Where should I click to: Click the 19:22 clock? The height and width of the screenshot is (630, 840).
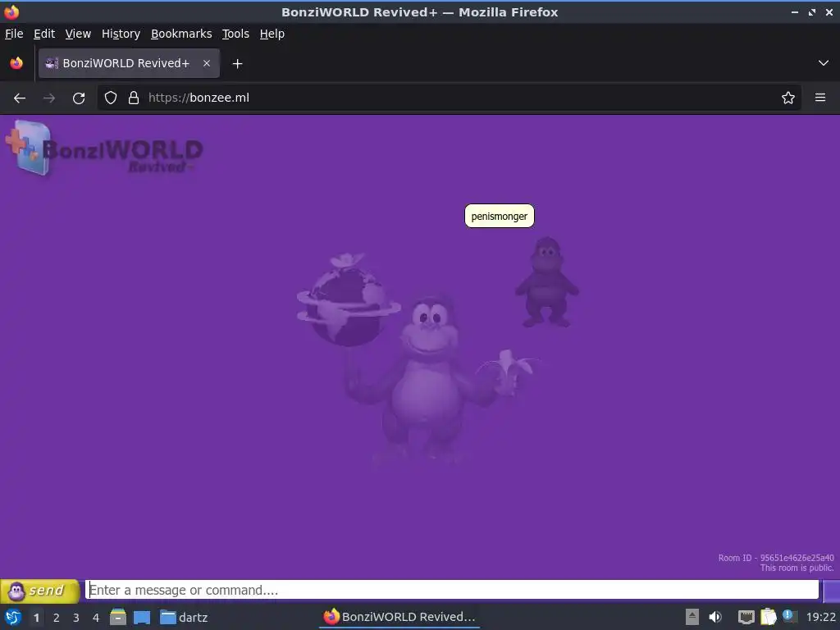pyautogui.click(x=820, y=618)
